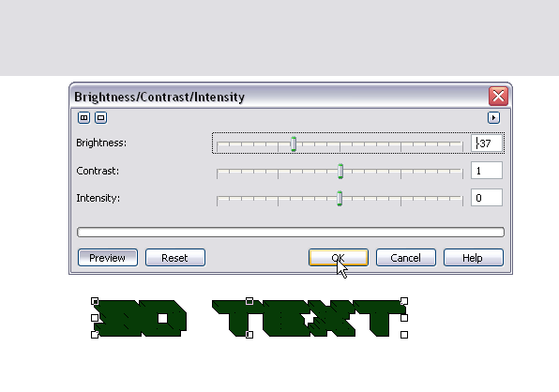
Task: Click the Brightness slider handle
Action: coord(294,143)
